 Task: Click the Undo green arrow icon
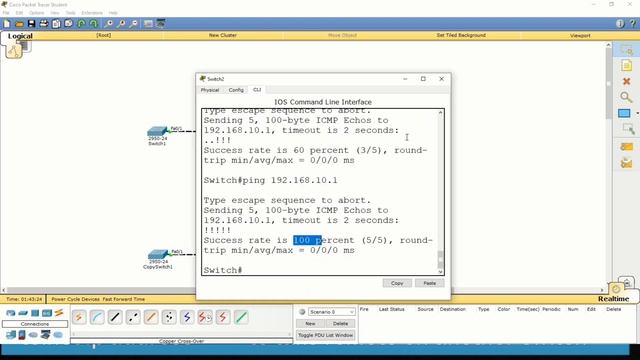pos(81,24)
